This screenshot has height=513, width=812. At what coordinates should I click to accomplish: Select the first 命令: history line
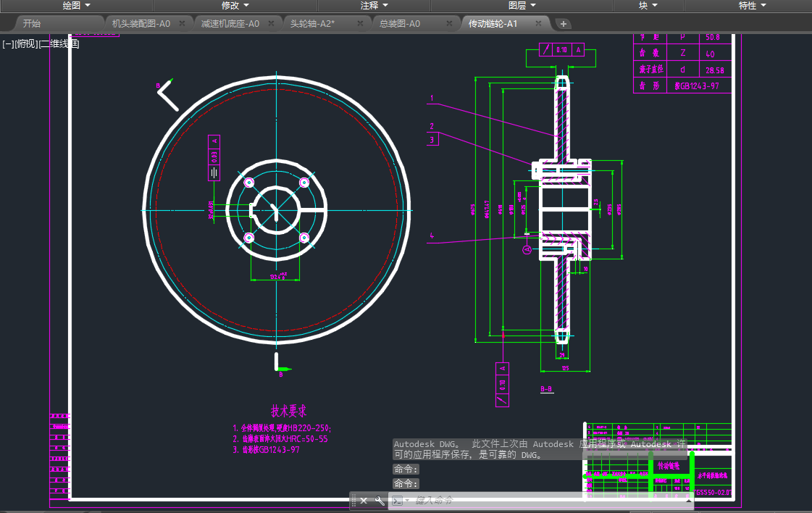click(x=406, y=469)
